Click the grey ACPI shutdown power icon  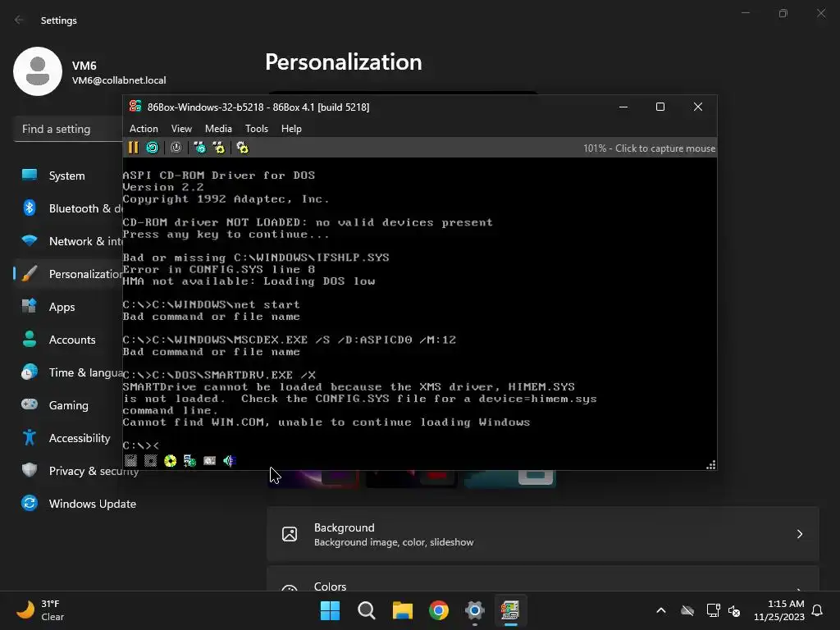point(176,148)
